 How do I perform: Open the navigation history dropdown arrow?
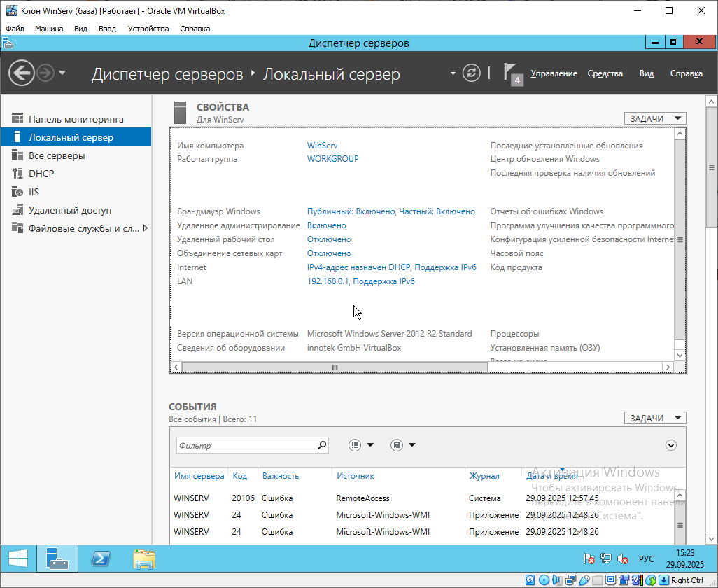(x=62, y=73)
